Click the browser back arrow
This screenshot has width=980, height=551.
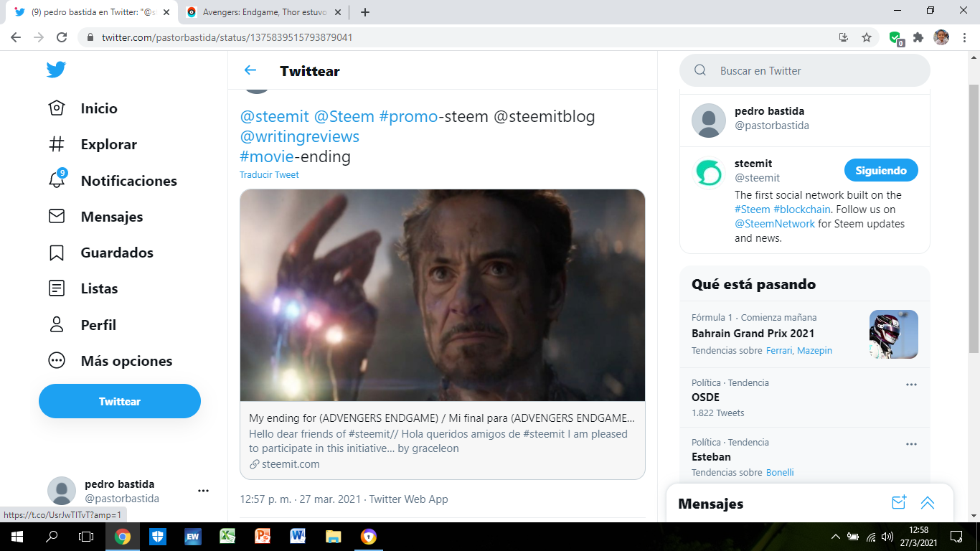(x=16, y=37)
